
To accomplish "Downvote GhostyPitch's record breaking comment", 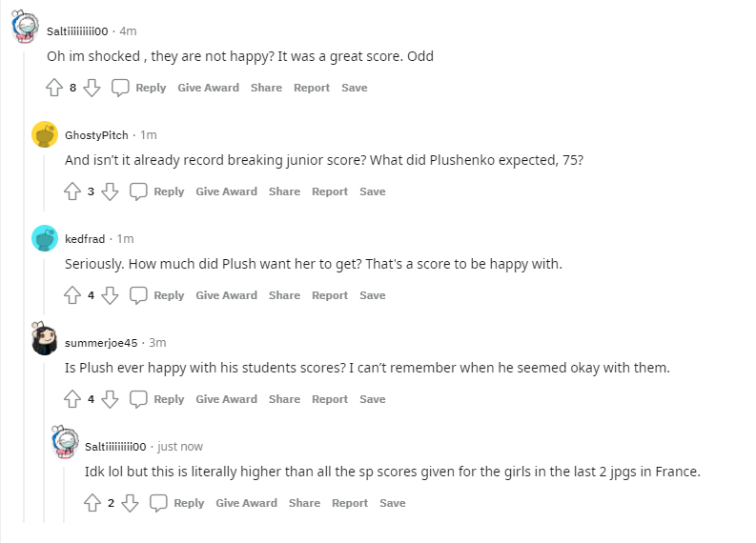I will [110, 191].
